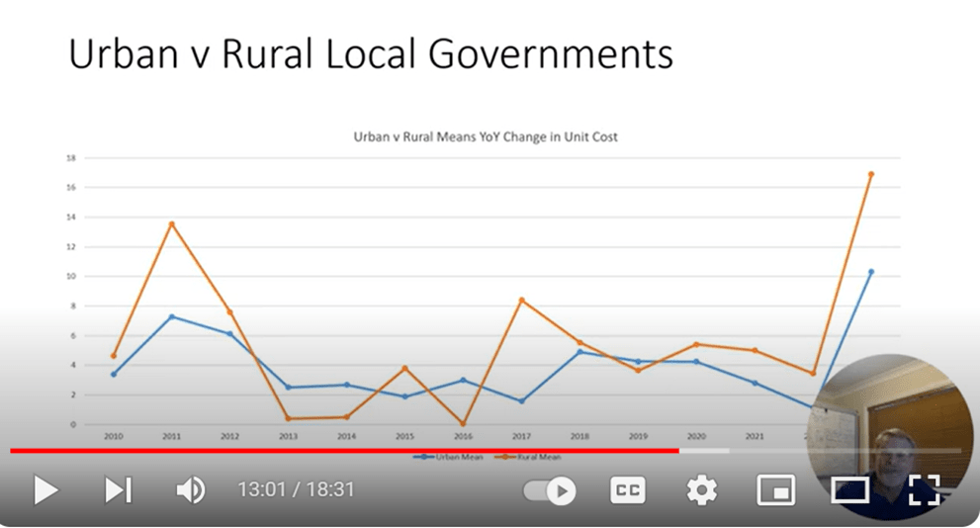The width and height of the screenshot is (980, 528).
Task: Click the orange Rural peak point at 2011
Action: 171,224
